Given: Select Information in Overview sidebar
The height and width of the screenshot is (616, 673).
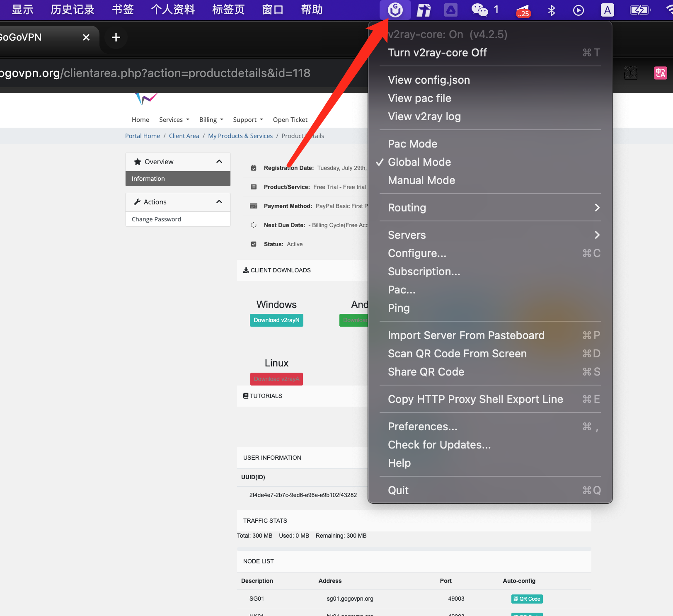Looking at the screenshot, I should point(178,179).
